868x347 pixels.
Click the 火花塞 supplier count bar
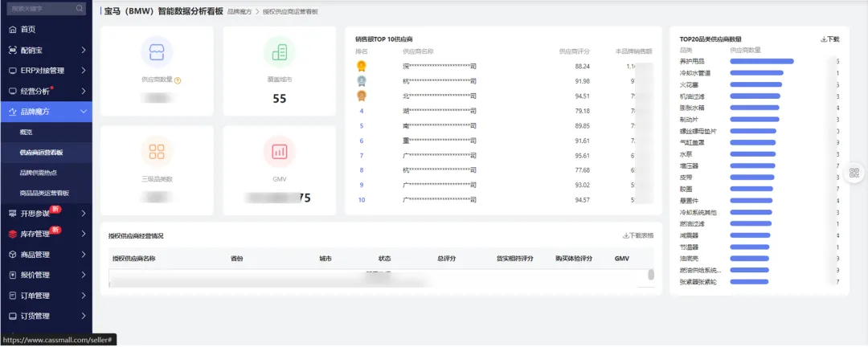click(756, 84)
